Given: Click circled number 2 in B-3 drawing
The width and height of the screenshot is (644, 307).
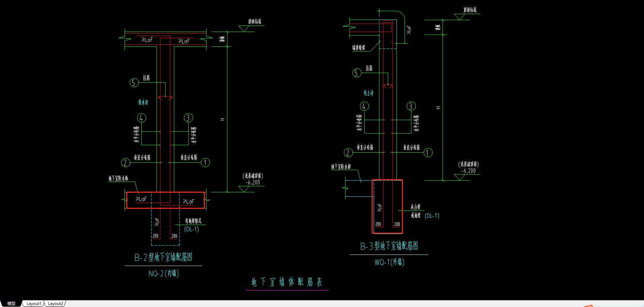Looking at the screenshot, I should tap(348, 153).
